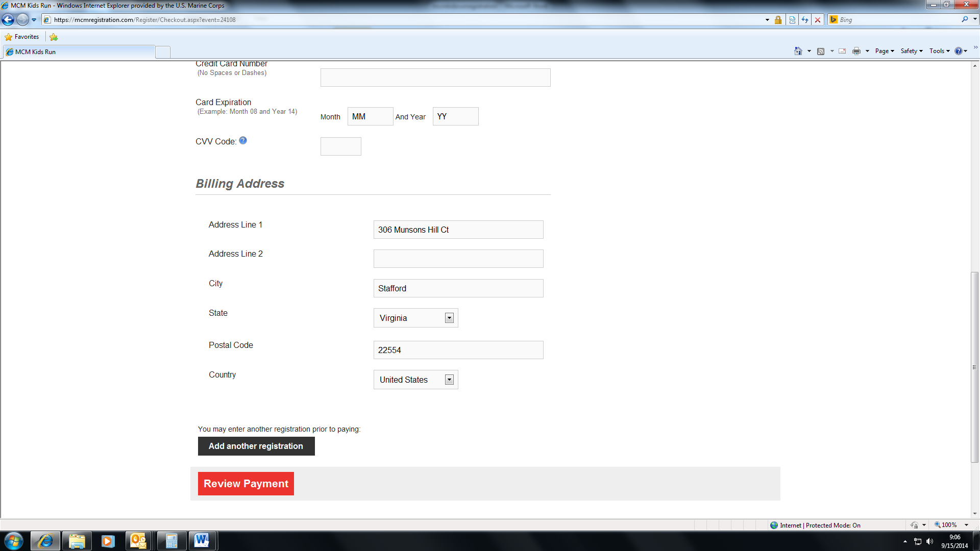Screen dimensions: 980x551
Task: Open the Page menu
Action: point(884,51)
